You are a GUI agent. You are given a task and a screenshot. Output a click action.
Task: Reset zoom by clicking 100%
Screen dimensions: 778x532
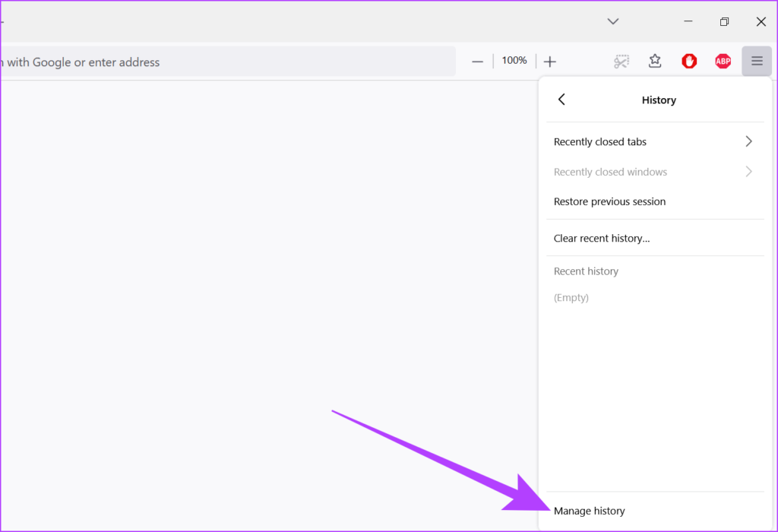(x=514, y=60)
